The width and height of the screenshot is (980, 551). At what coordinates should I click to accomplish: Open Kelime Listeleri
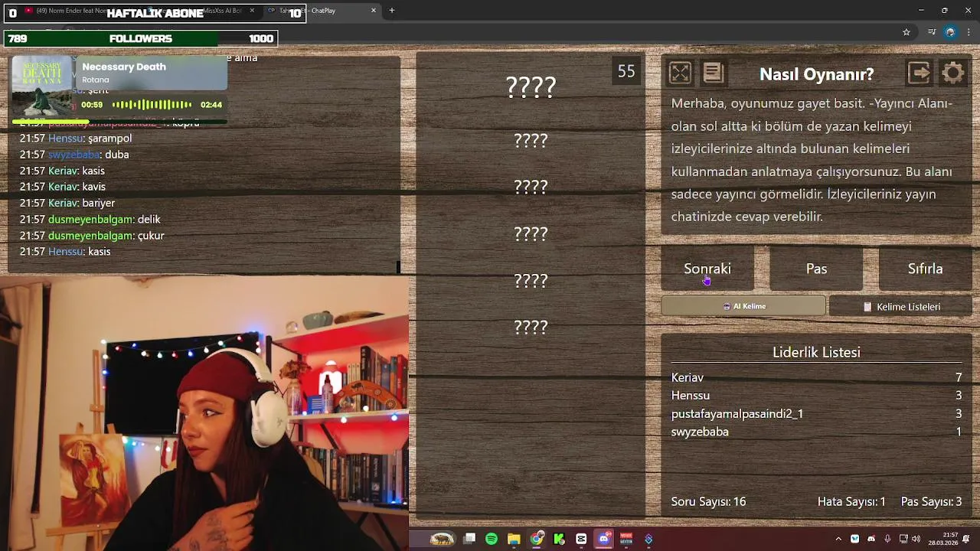click(x=901, y=306)
